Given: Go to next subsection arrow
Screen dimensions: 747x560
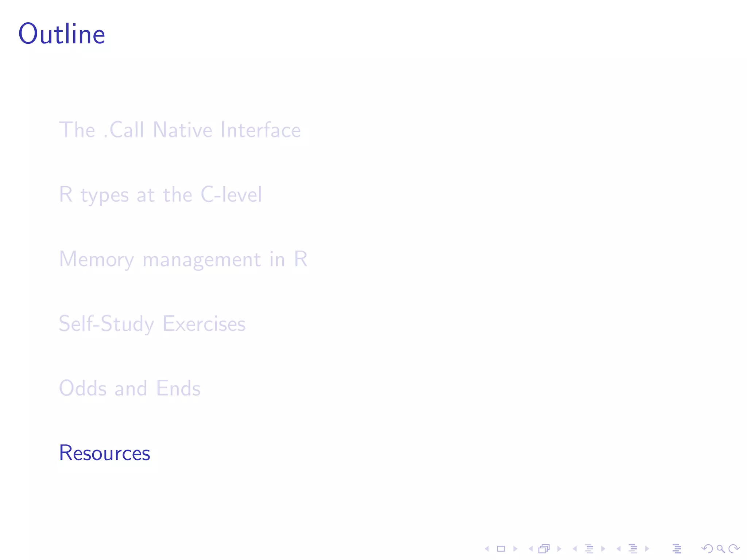Looking at the screenshot, I should tap(603, 549).
